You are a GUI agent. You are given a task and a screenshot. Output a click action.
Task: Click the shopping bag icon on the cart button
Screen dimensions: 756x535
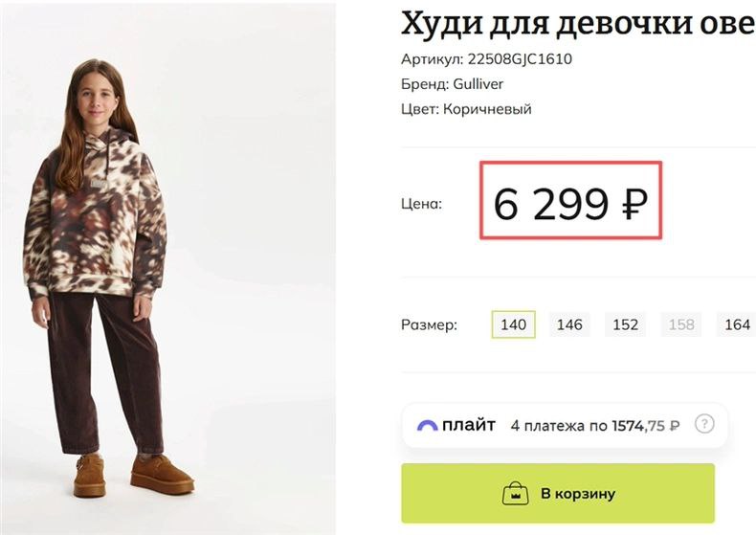[x=516, y=494]
